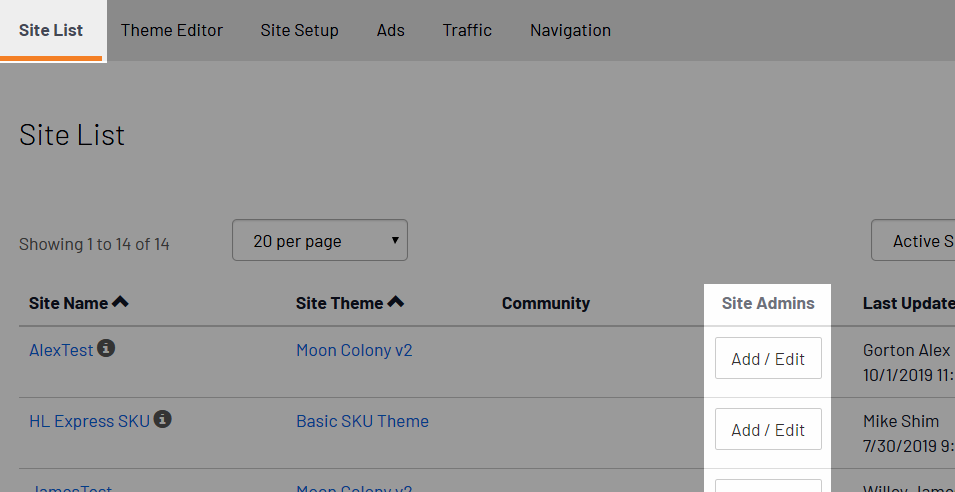Open the Basic SKU Theme link

click(362, 421)
